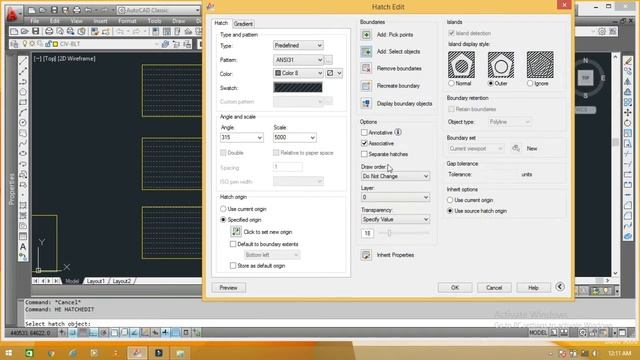Viewport: 640px width, 360px height.
Task: Click the OK button
Action: [455, 288]
